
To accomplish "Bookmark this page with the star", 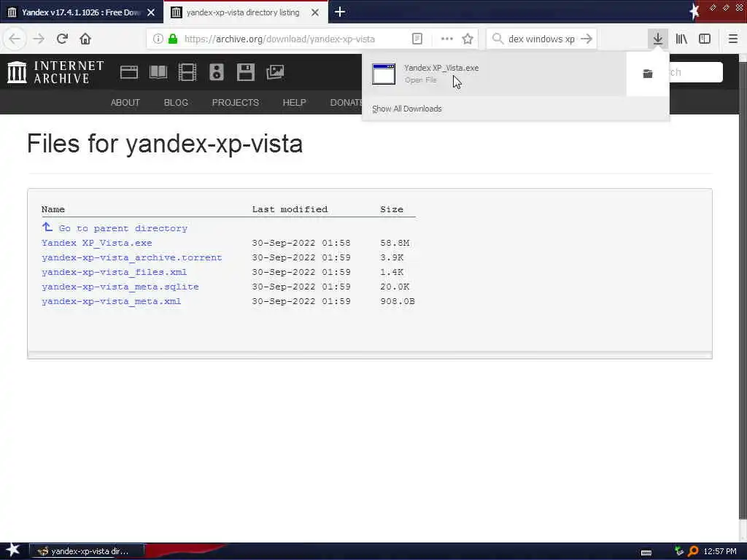I will (x=468, y=39).
